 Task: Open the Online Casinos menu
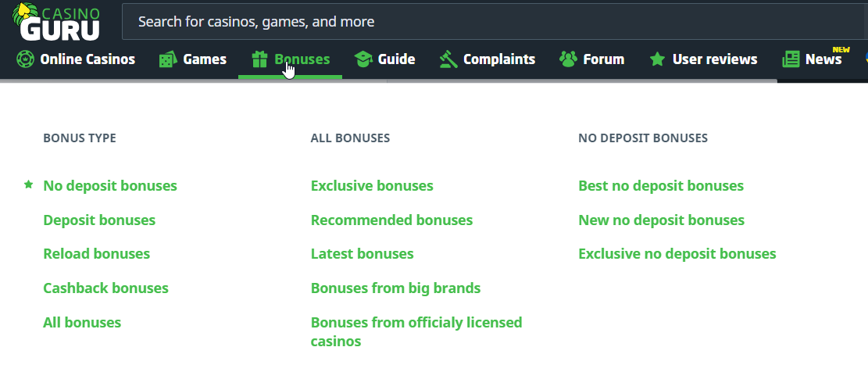click(87, 59)
